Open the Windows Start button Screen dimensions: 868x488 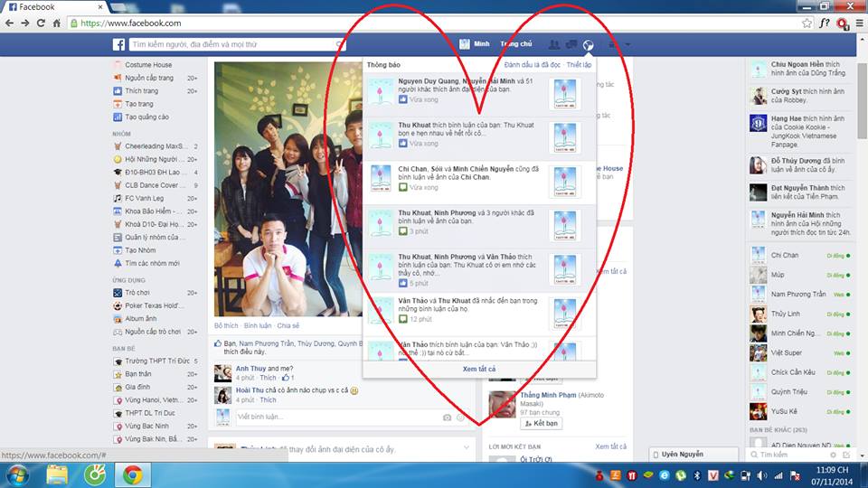coord(18,474)
